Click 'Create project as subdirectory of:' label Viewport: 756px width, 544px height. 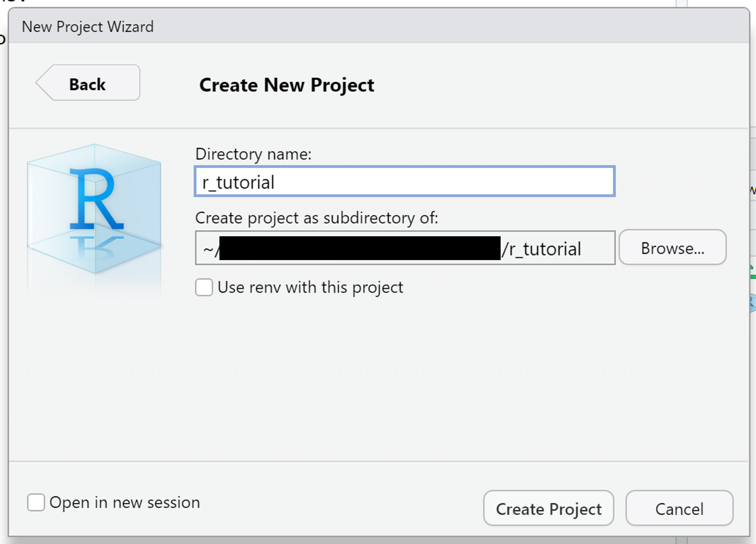(316, 218)
